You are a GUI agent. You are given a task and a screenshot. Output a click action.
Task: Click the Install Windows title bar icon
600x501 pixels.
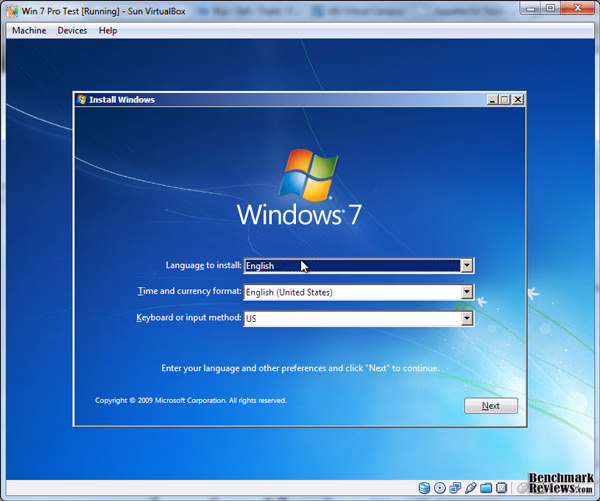pyautogui.click(x=82, y=100)
